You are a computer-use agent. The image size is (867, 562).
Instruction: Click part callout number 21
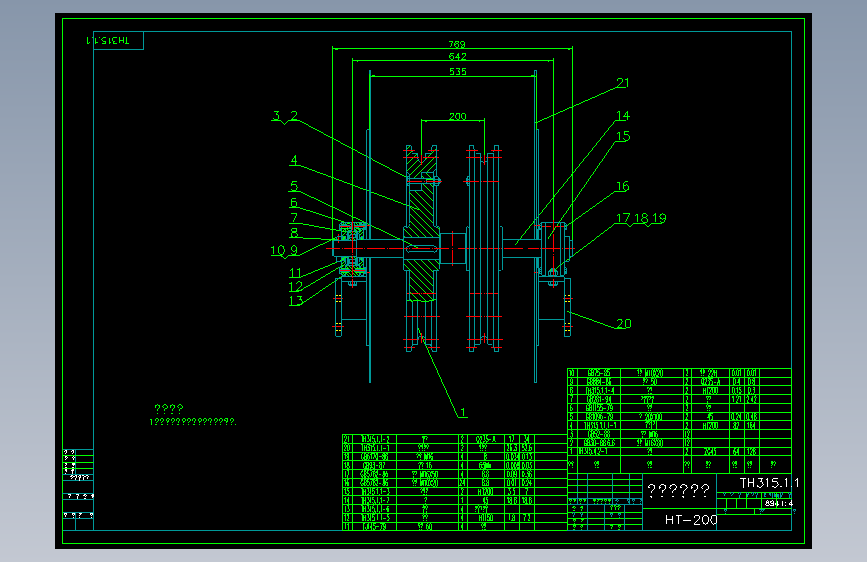[x=623, y=83]
